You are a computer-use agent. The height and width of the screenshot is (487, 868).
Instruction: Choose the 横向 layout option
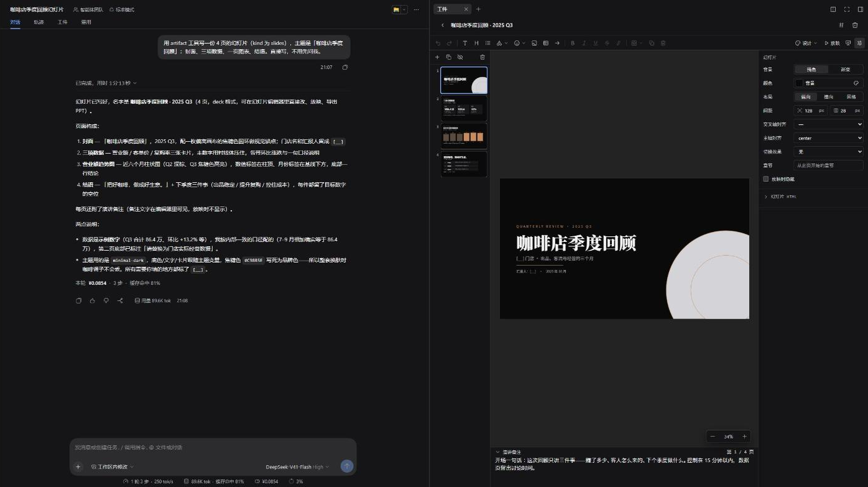(828, 97)
